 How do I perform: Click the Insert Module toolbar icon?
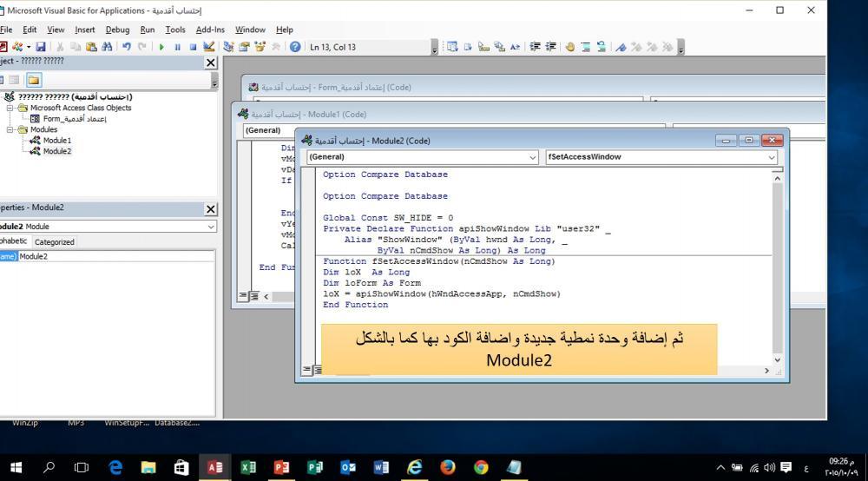click(x=17, y=47)
